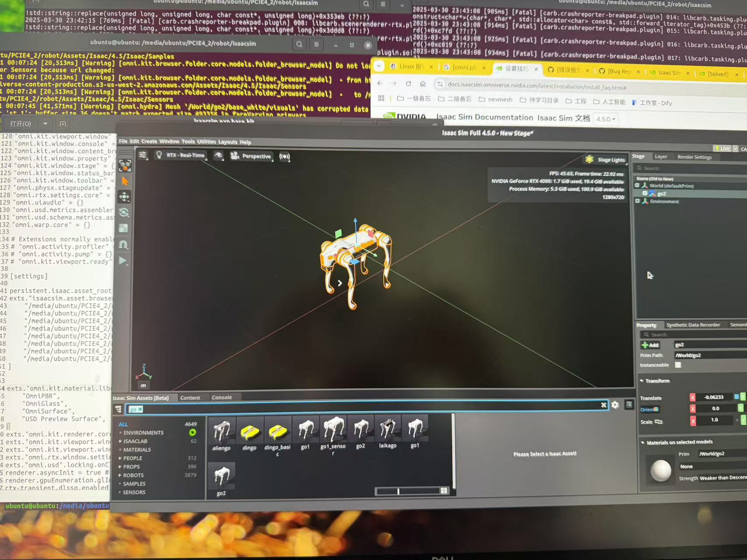Start simulation with the Play button
Viewport: 747px width, 560px height.
point(123,260)
